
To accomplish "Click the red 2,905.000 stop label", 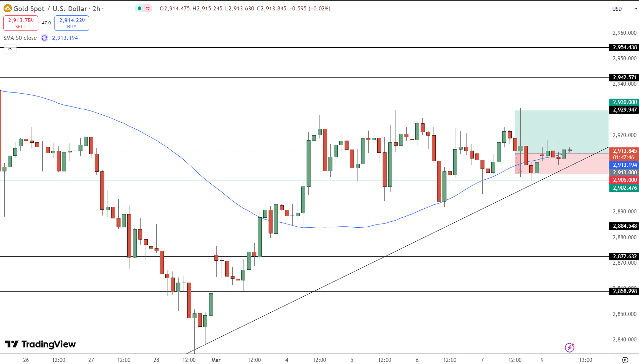I will [624, 180].
